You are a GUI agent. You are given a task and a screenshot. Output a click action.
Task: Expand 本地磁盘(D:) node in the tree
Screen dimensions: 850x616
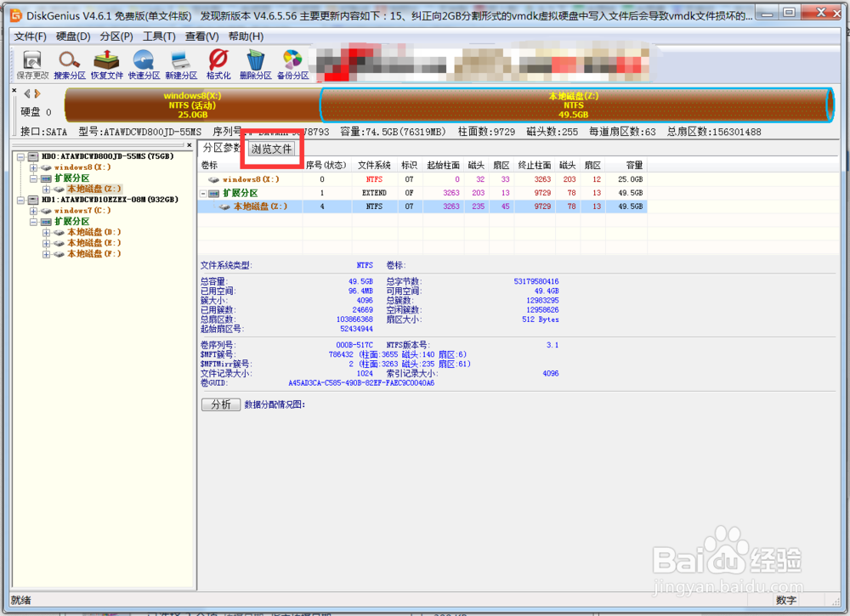tap(47, 233)
